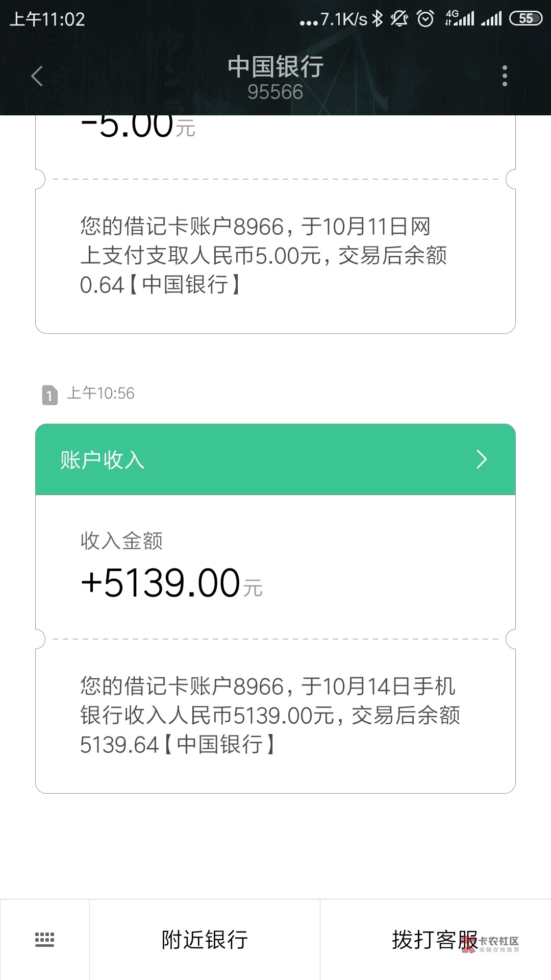Click the SIM 1 indicator icon

[x=49, y=395]
